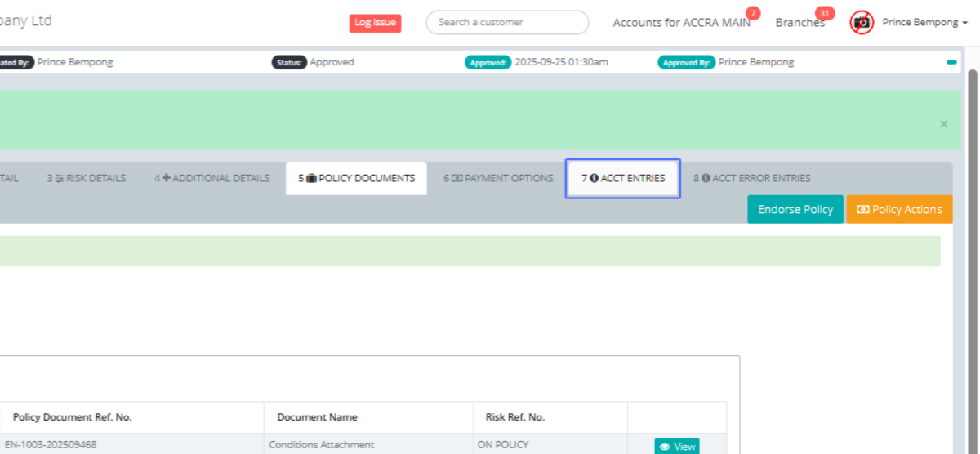Click the red 31 Branches badge
This screenshot has height=454, width=980.
(825, 13)
